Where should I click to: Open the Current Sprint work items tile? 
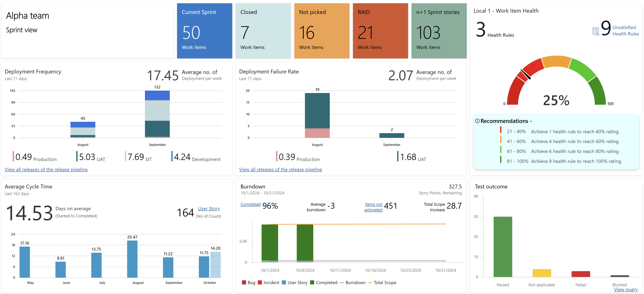click(x=204, y=31)
